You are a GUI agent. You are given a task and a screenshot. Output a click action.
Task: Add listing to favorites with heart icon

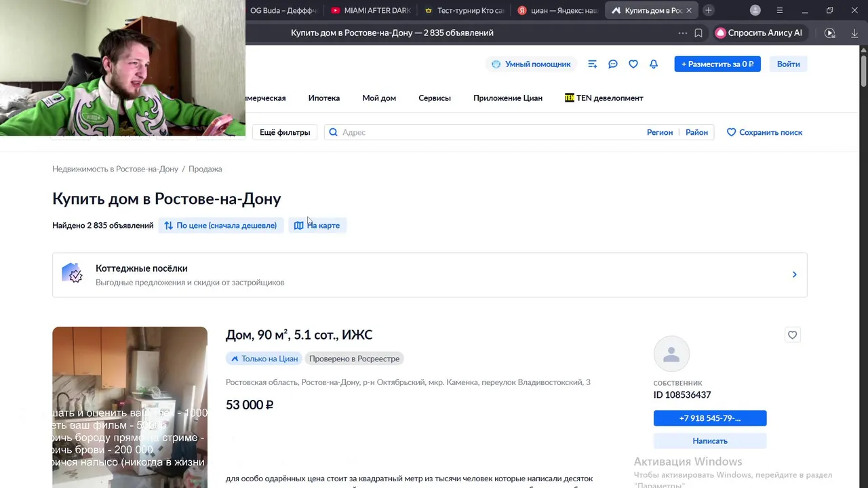coord(792,335)
